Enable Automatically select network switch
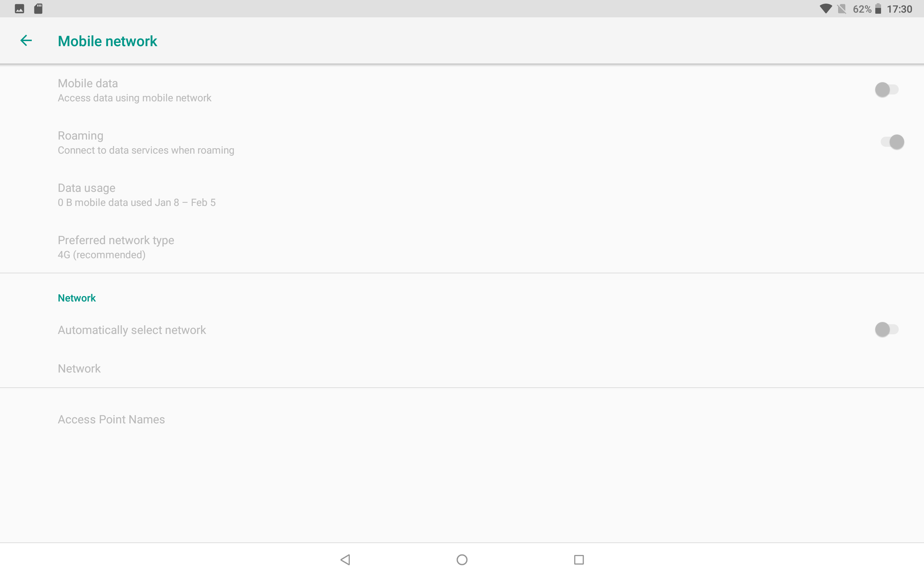924x577 pixels. click(886, 329)
